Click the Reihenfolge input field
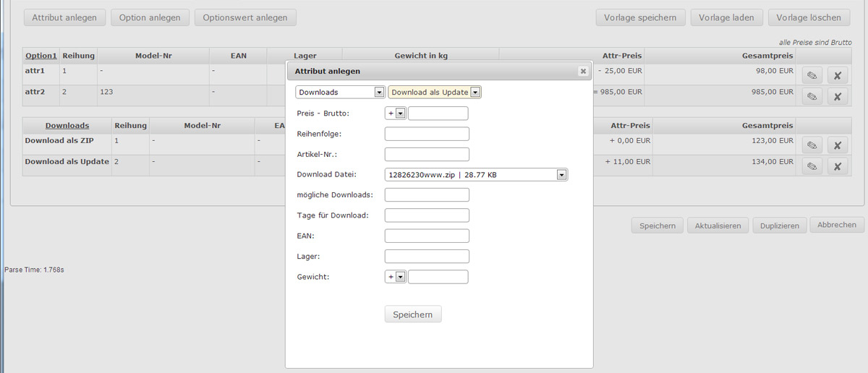Screen dimensions: 868x373 point(427,134)
